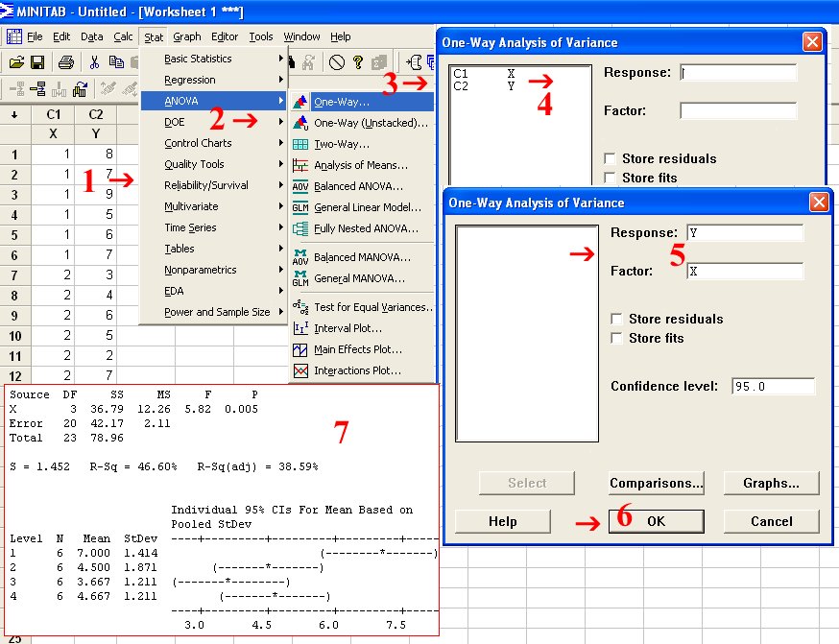The height and width of the screenshot is (644, 839).
Task: Click the column chart with rotate arrow icon
Action: (81, 89)
